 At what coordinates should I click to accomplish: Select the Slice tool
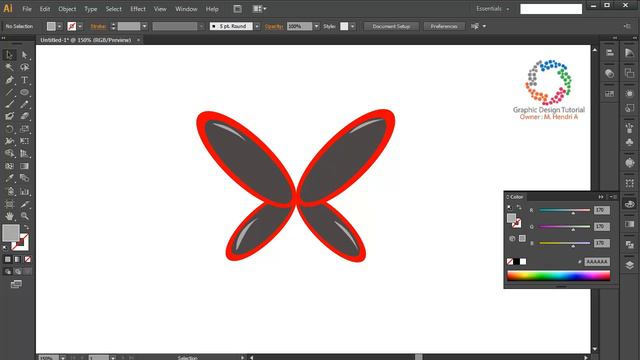click(24, 204)
